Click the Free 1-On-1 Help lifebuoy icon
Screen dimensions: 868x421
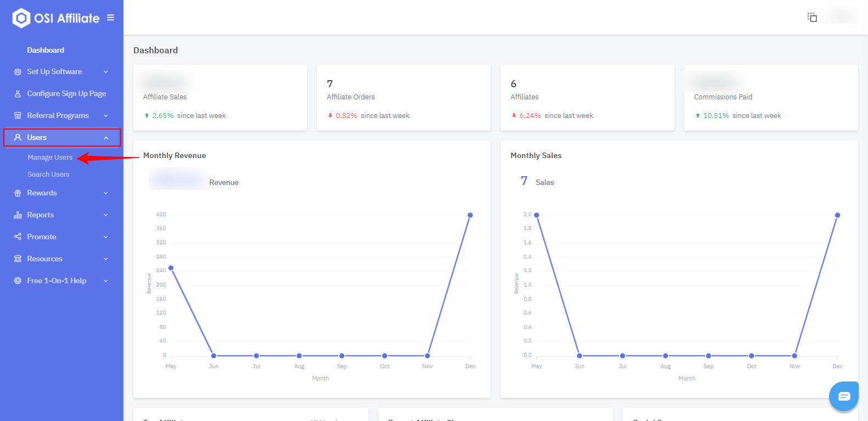point(18,281)
